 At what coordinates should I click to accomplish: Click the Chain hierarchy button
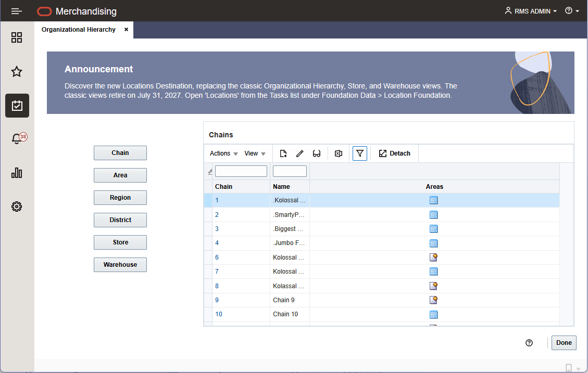[x=120, y=153]
